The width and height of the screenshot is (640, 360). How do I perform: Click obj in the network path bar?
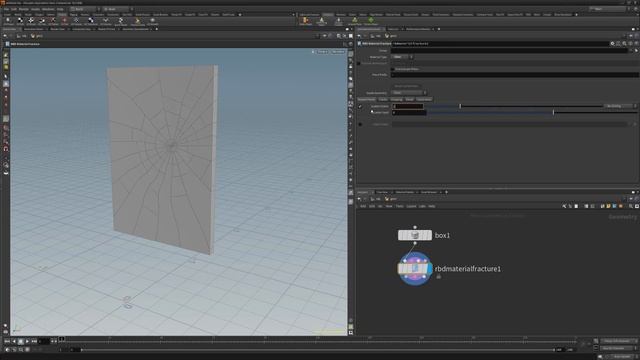click(376, 199)
